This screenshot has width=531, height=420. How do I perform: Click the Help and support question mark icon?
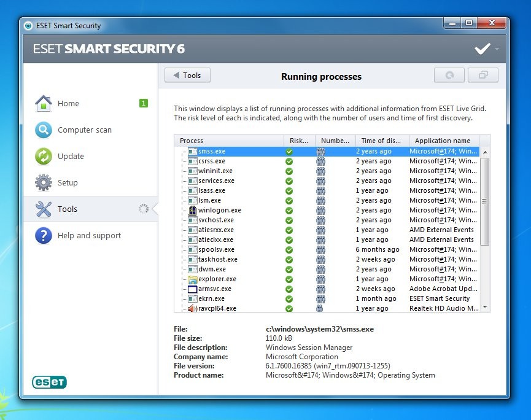tap(43, 235)
